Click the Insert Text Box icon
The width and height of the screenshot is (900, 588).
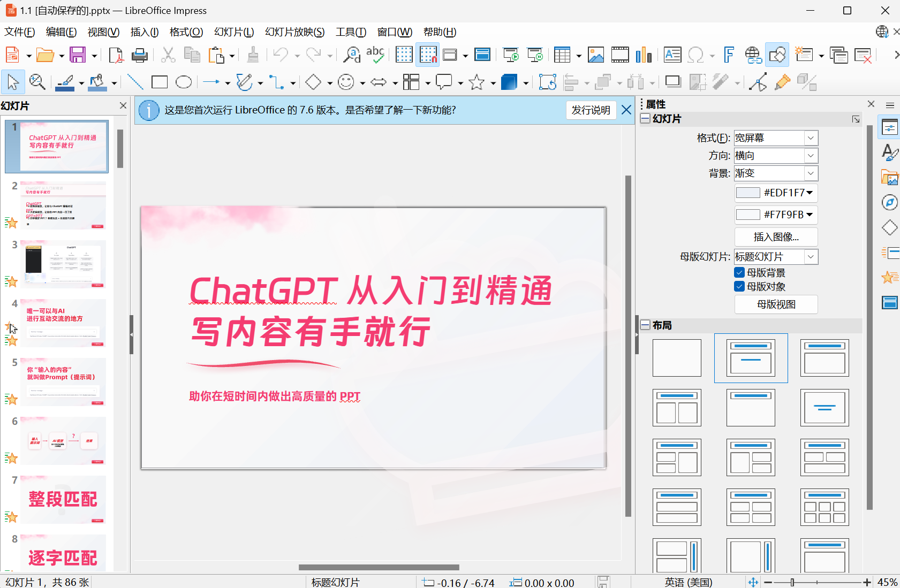pyautogui.click(x=672, y=55)
